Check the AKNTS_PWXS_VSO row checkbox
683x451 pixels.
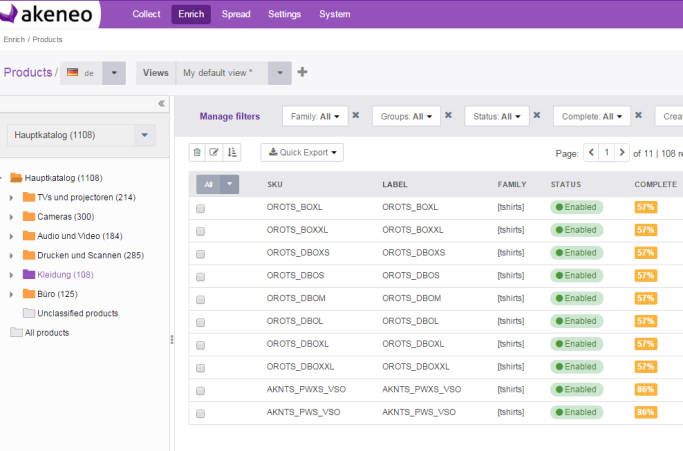200,390
